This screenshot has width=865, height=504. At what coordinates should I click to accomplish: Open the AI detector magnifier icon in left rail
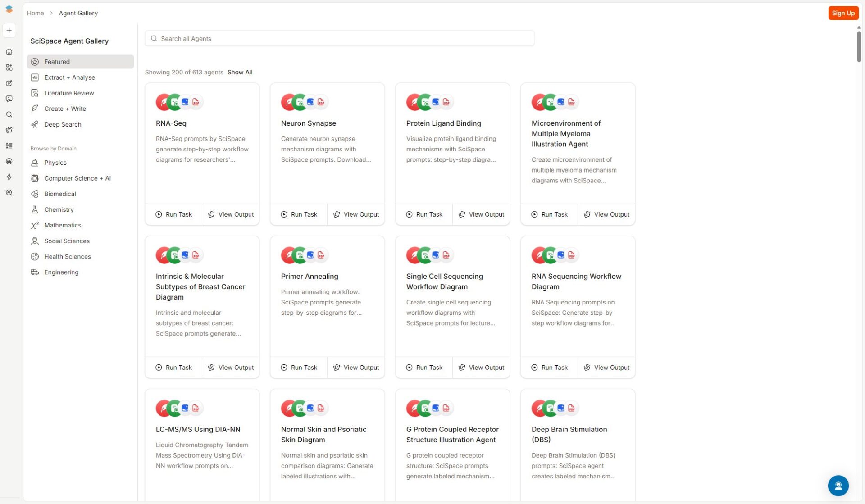tap(9, 193)
